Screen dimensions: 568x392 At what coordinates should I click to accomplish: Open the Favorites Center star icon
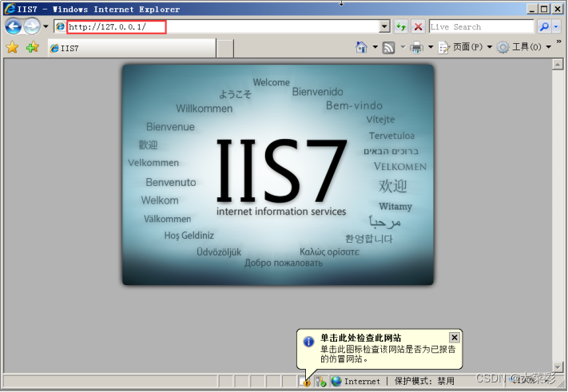pyautogui.click(x=12, y=47)
